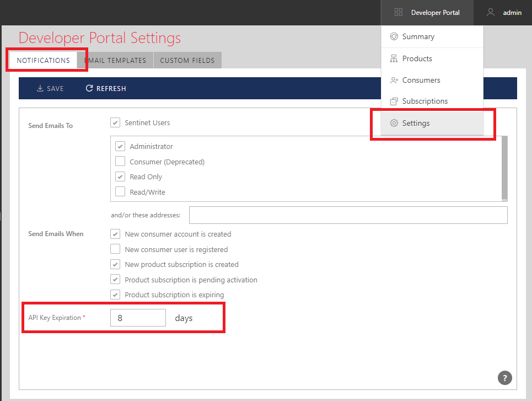Click the Products icon in the Developer Portal menu
The image size is (532, 401).
tap(394, 58)
